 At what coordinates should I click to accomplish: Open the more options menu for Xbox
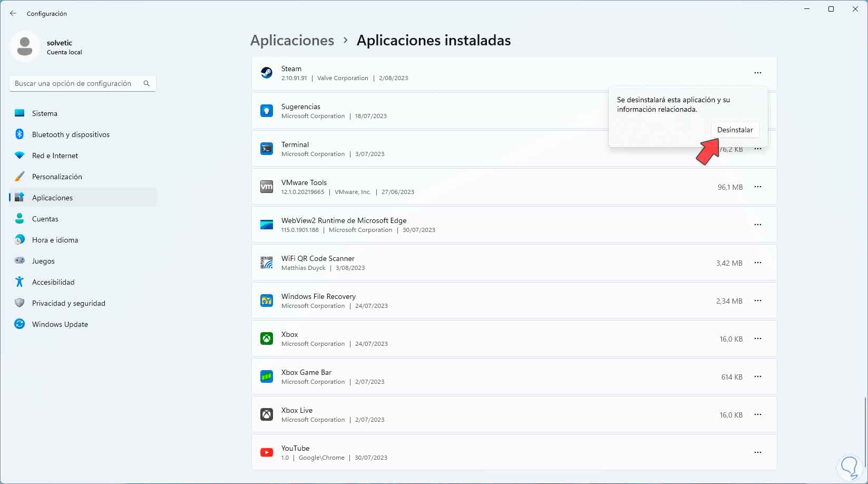tap(758, 338)
